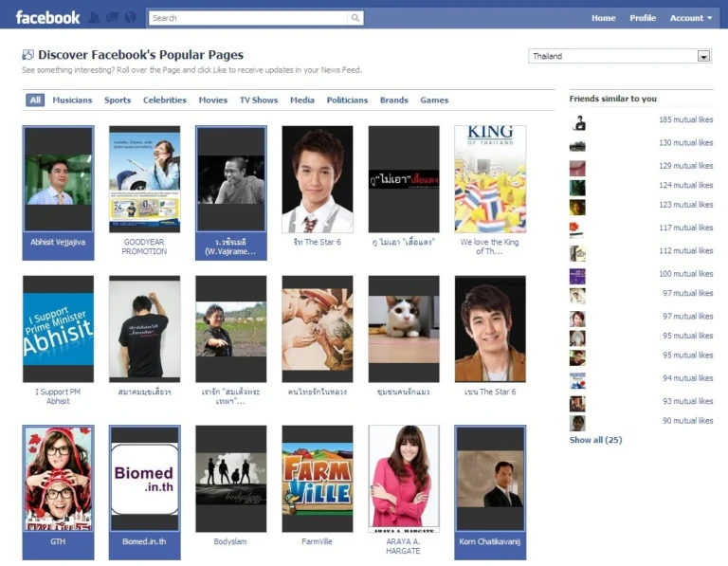Screen dimensions: 728x566
Task: Expand the Account dropdown menu
Action: click(x=690, y=18)
